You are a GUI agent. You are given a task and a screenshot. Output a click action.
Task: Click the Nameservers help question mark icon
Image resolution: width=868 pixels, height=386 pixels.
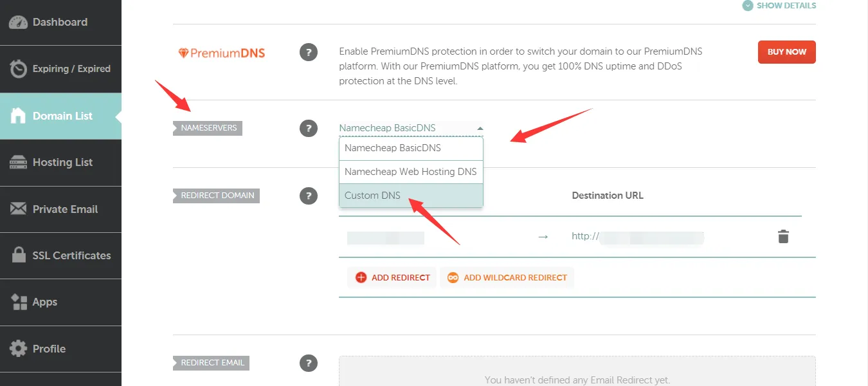[309, 128]
